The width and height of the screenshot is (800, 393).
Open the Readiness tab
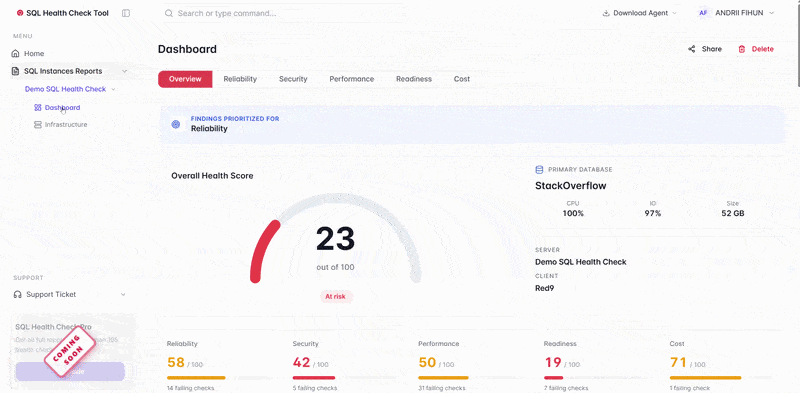[x=414, y=79]
